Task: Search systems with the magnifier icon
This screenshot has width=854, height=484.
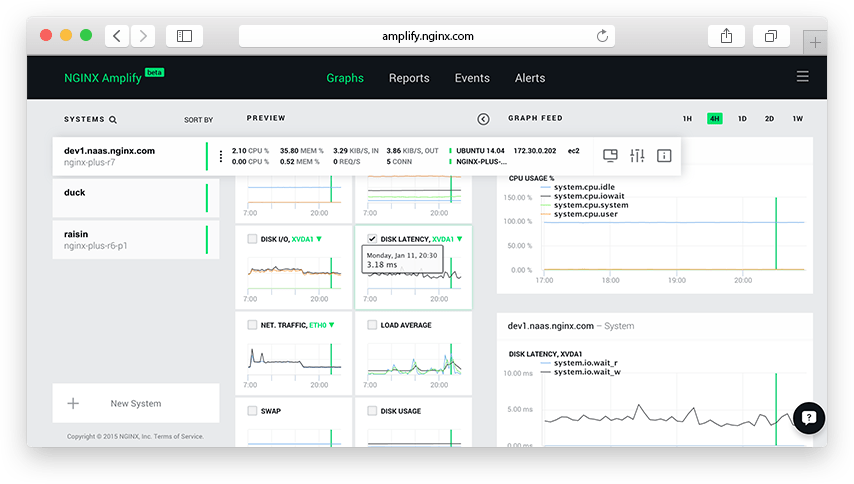Action: click(x=113, y=119)
